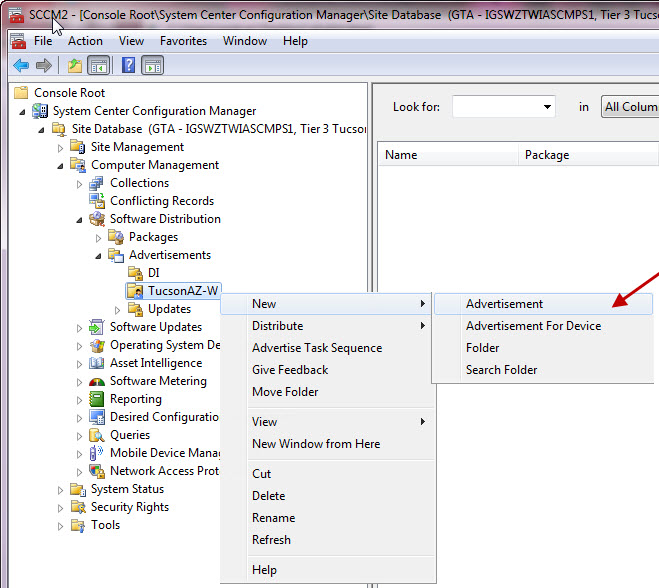The height and width of the screenshot is (588, 659).
Task: Open the Favorites menu
Action: [183, 41]
